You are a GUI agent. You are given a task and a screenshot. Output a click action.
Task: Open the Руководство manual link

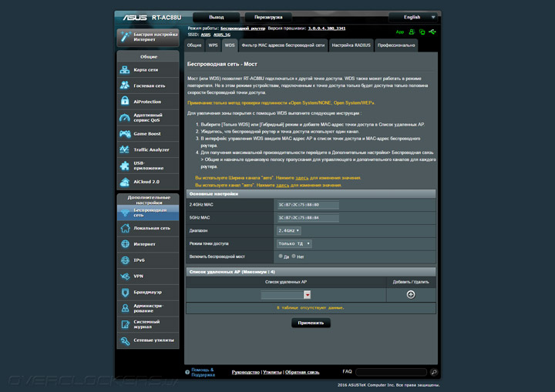pyautogui.click(x=246, y=372)
